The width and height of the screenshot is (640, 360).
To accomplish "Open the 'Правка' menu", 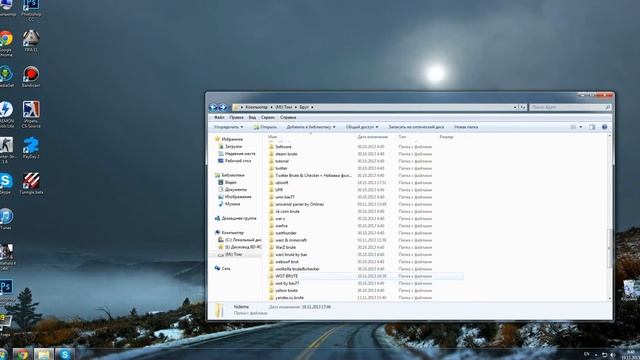I will click(x=236, y=117).
